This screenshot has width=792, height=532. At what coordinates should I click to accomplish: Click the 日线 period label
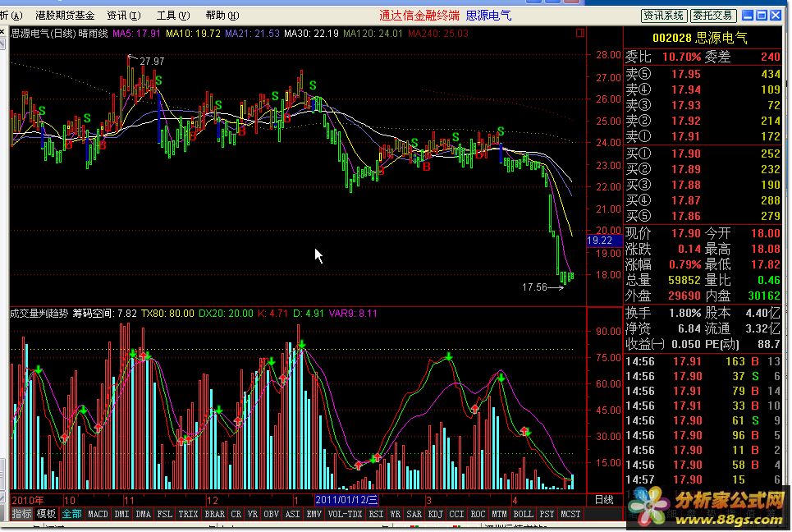(x=604, y=500)
